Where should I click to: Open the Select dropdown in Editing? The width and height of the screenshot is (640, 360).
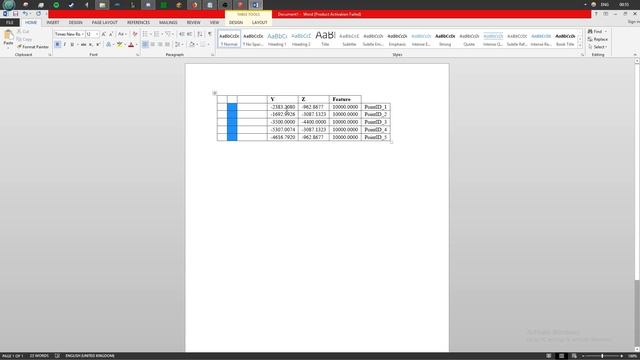(598, 47)
